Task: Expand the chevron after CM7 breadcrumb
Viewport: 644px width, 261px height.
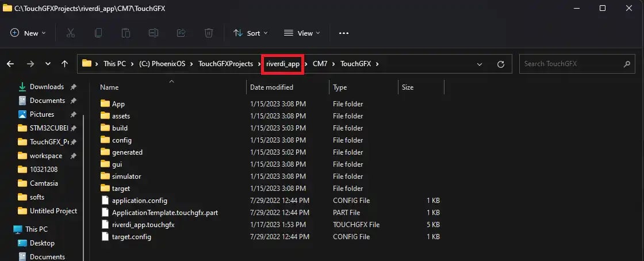Action: [x=333, y=64]
